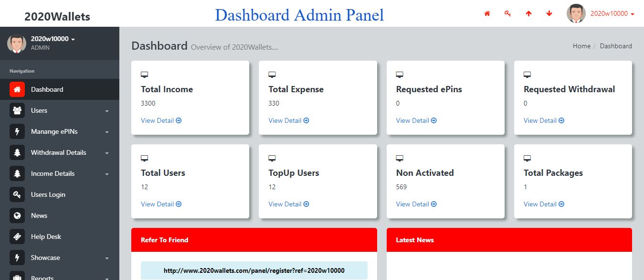Click the Help Desk ticket icon

[x=17, y=237]
